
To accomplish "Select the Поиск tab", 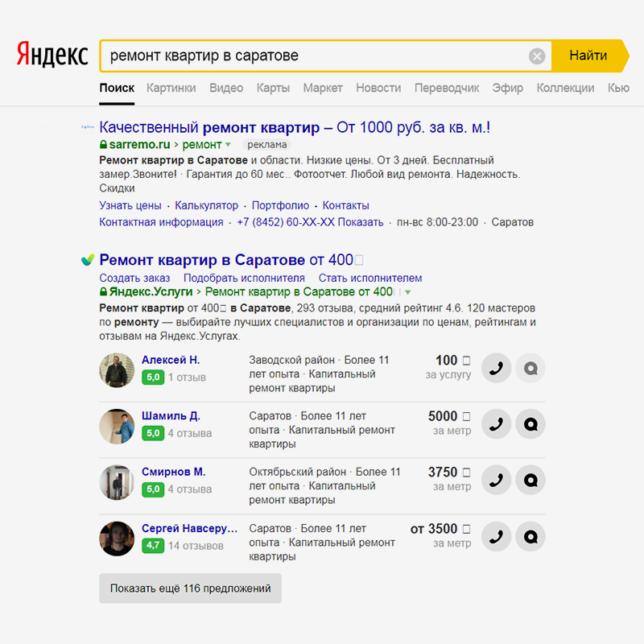I will [117, 88].
